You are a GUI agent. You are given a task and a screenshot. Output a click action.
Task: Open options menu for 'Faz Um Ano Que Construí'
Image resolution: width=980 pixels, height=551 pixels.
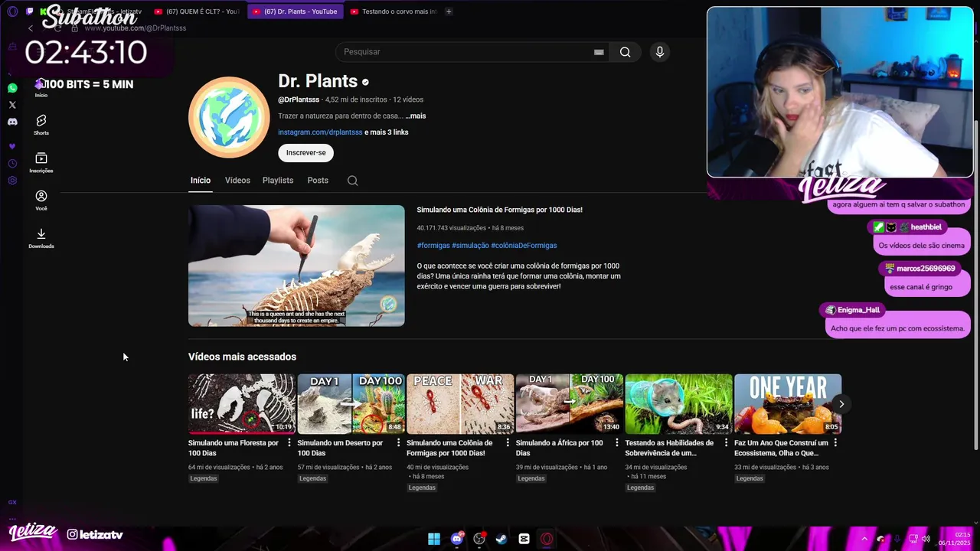click(x=835, y=443)
